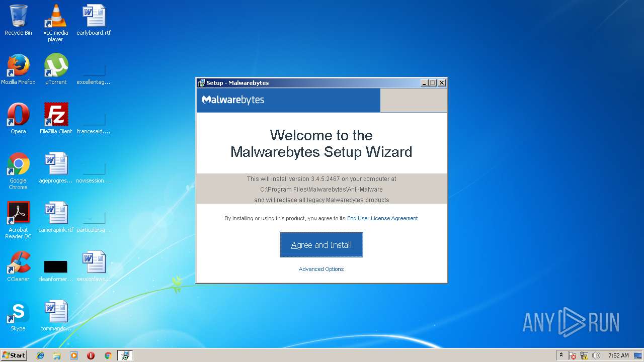Viewport: 644px width, 362px height.
Task: Open FileZilla Client shortcut
Action: 56,119
